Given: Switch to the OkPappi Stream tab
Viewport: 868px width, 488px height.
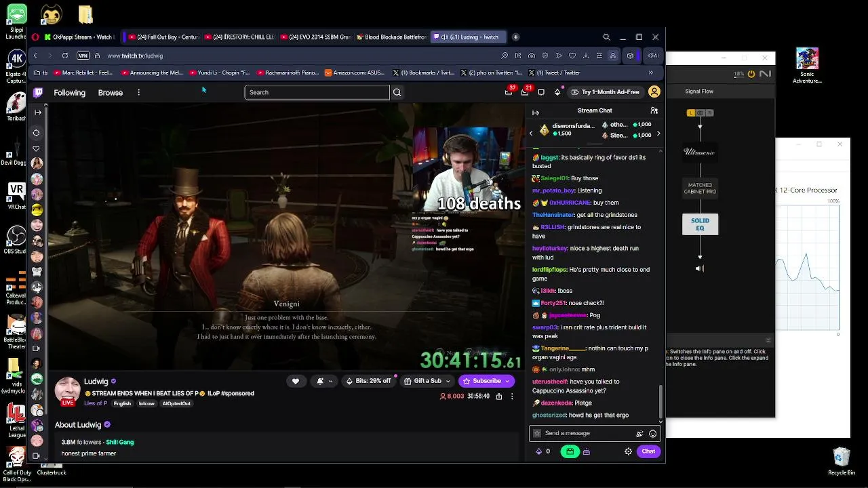Looking at the screenshot, I should (x=79, y=37).
